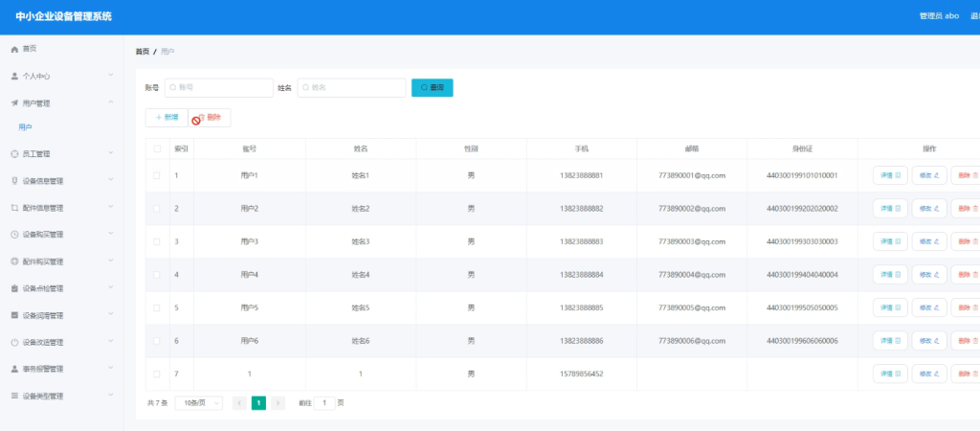Click the 员工管理 sidebar icon
Image resolution: width=980 pixels, height=431 pixels.
[x=14, y=153]
